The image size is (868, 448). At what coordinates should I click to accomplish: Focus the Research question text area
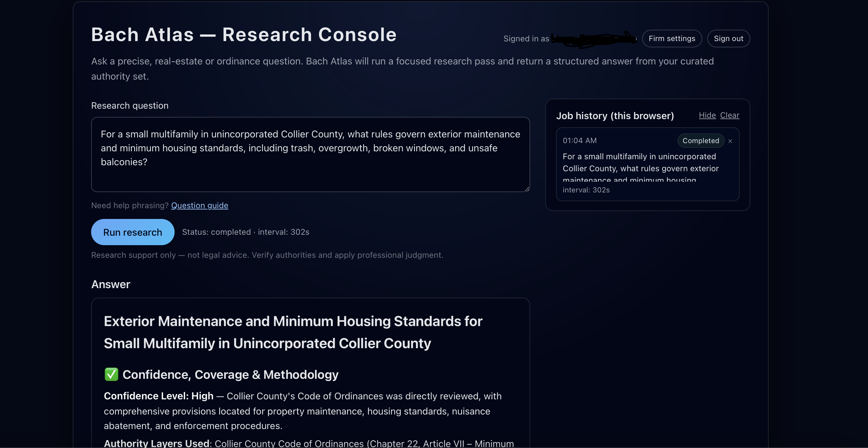pyautogui.click(x=310, y=154)
